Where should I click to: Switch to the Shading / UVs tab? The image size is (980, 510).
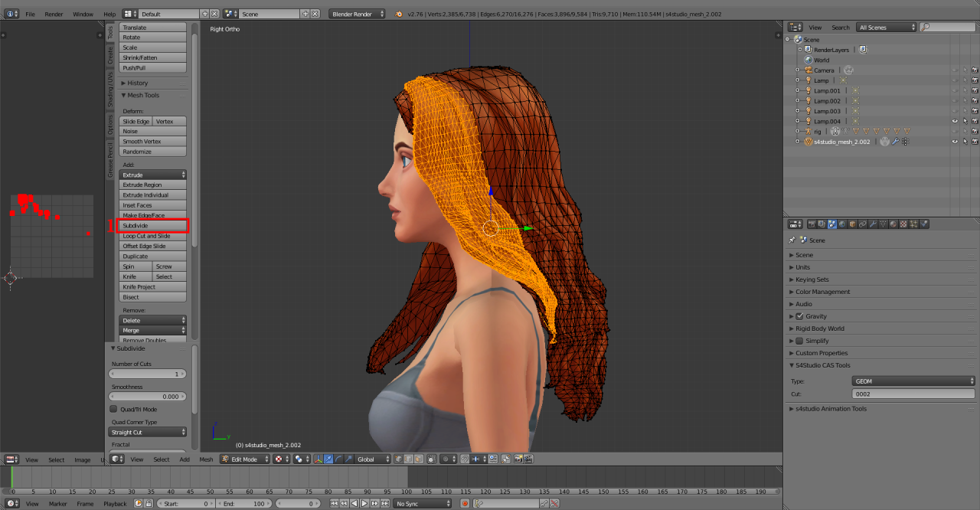110,90
